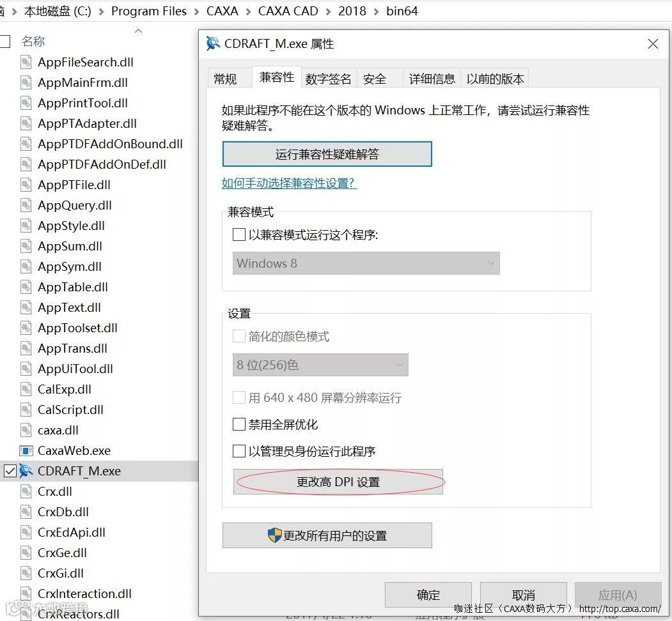
Task: Open the 以前的版本 tab
Action: pos(495,79)
